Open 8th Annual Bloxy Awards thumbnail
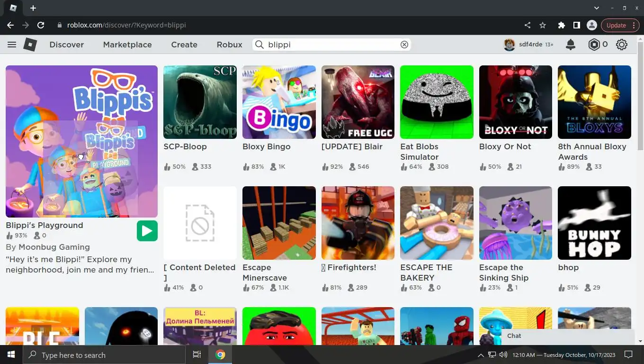Viewport: 644px width, 364px height. click(x=594, y=102)
